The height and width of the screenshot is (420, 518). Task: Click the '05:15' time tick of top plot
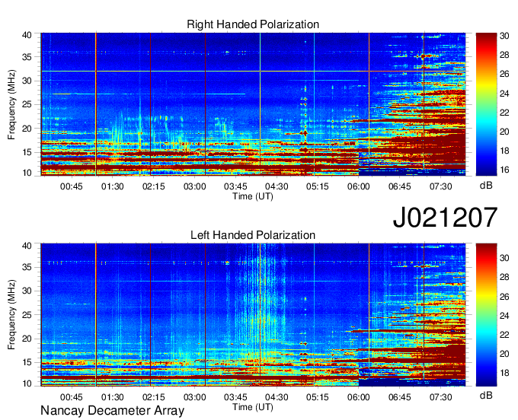pyautogui.click(x=318, y=186)
